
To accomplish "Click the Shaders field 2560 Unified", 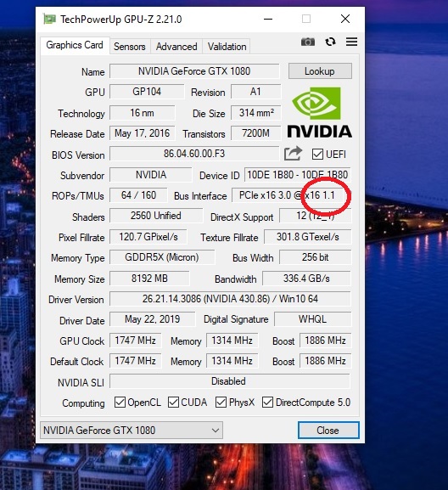I will click(x=156, y=216).
